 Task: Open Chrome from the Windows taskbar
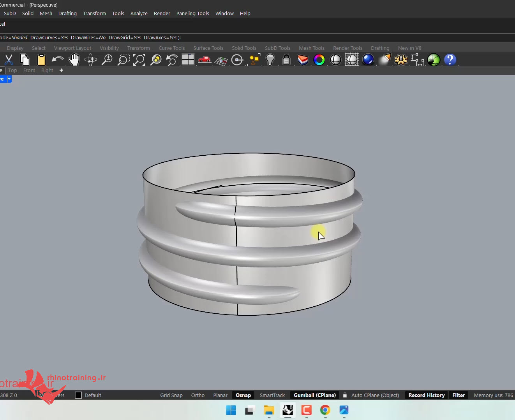[325, 410]
